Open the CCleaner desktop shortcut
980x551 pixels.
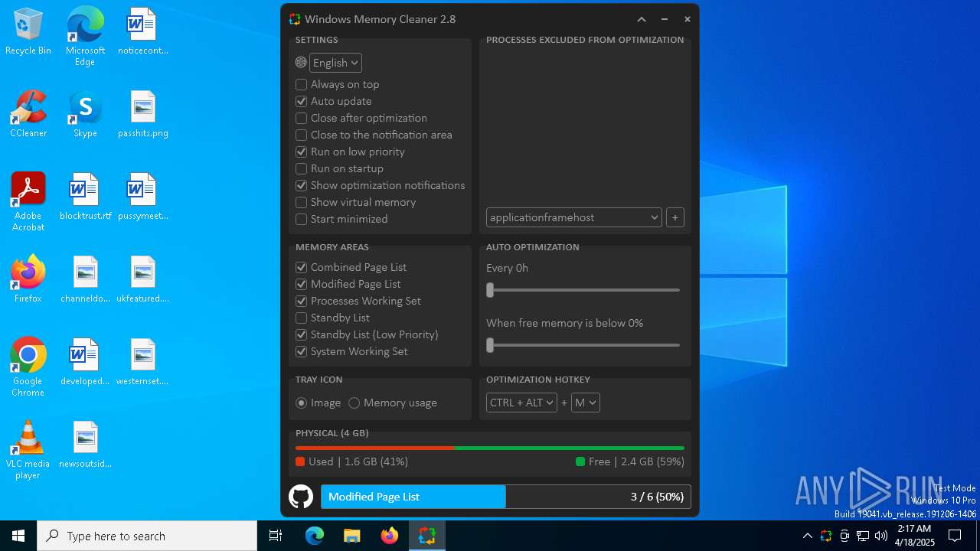28,114
